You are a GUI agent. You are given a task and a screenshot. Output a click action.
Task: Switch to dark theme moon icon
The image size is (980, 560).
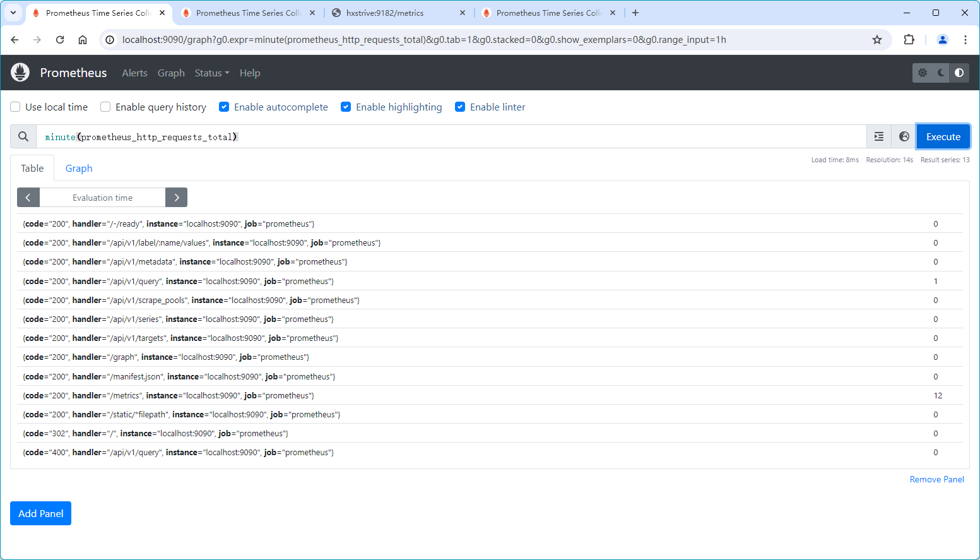point(941,73)
